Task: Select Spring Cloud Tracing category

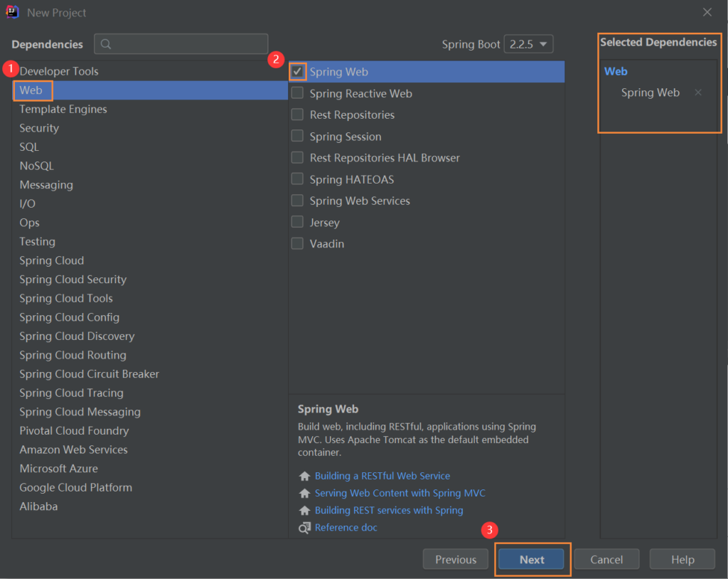Action: [150, 393]
